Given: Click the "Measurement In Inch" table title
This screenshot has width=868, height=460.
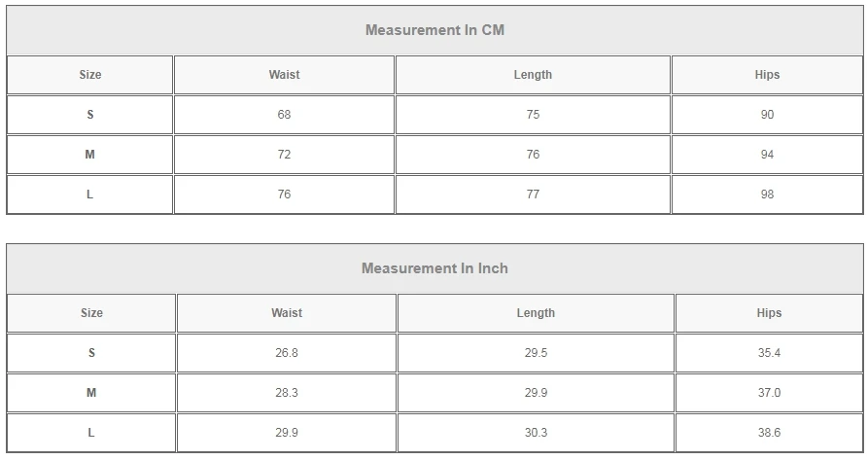Looking at the screenshot, I should tap(434, 268).
